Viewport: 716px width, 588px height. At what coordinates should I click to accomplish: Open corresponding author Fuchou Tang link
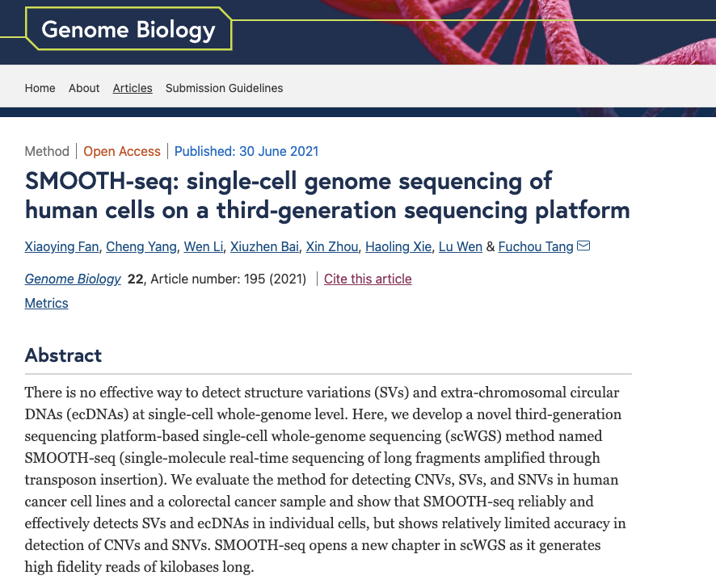coord(536,246)
